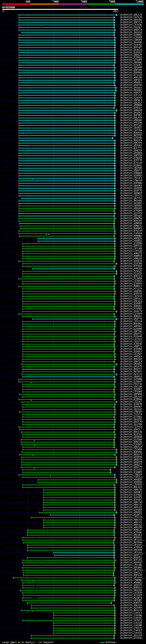
Task: Select the UniRef100_Q39882 label
Action: click(131, 35)
